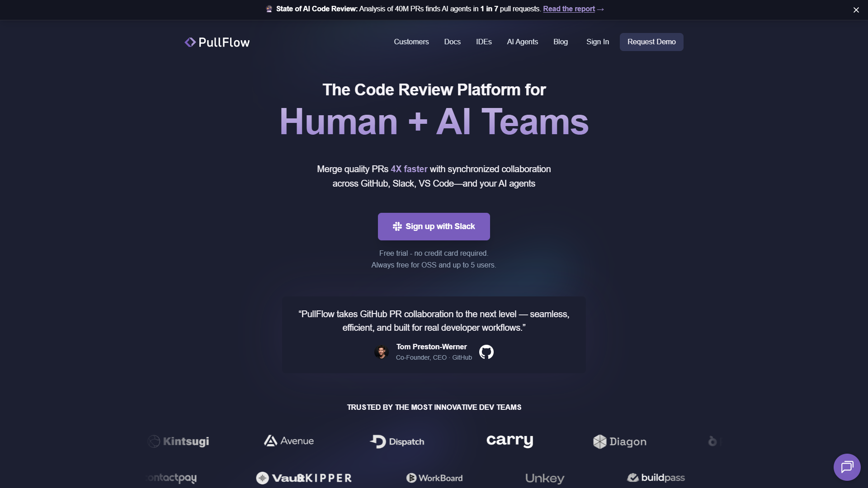
Task: Click the Unkey company logo
Action: click(545, 478)
